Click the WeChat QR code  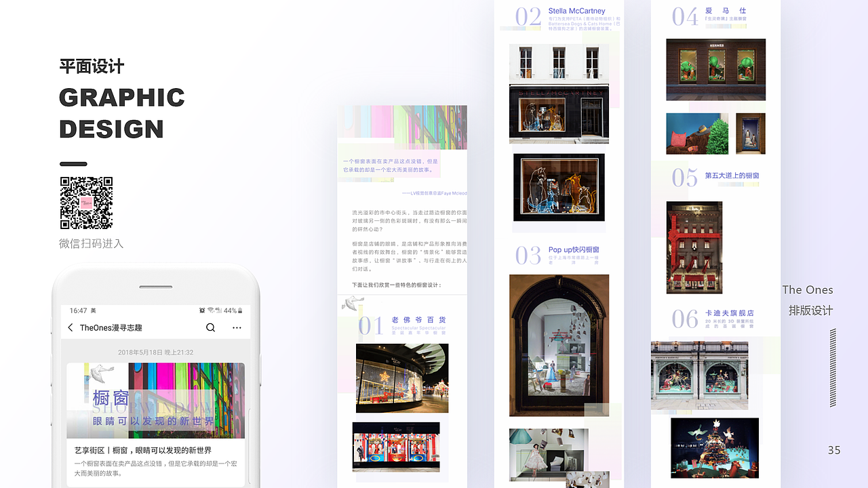point(86,203)
